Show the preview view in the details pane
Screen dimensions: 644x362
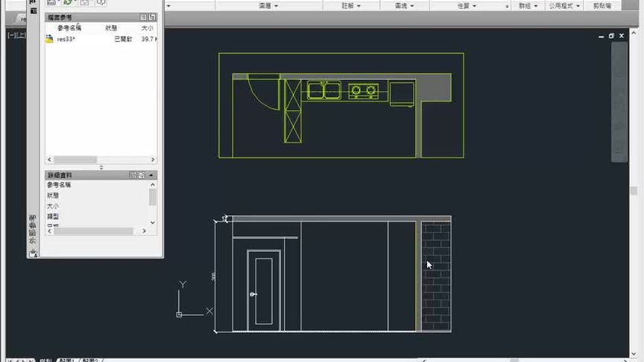[142, 175]
